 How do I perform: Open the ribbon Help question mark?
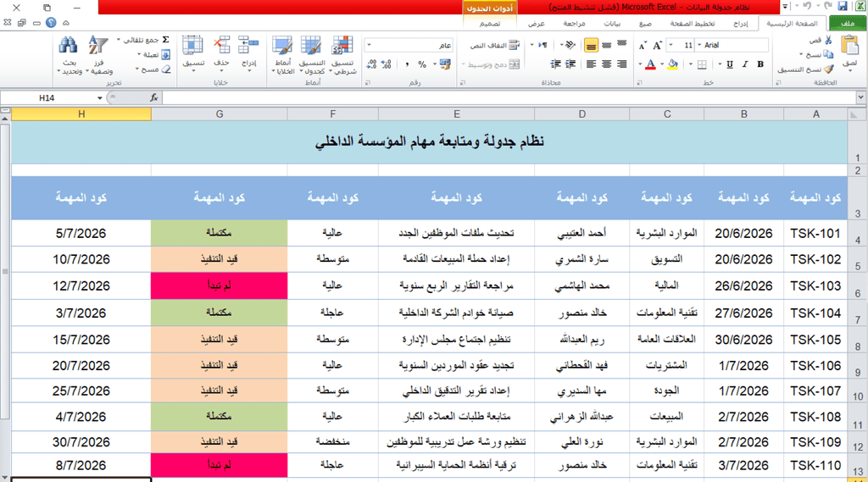(x=51, y=23)
